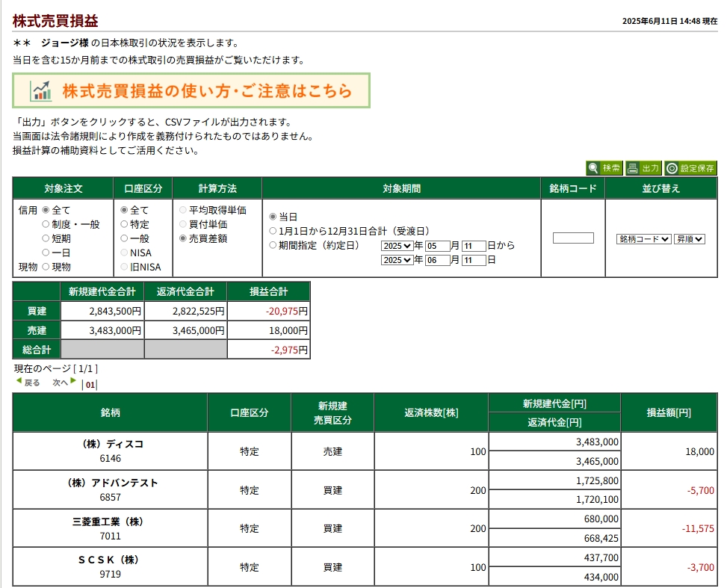
Task: Click the 新規建代金合計 value 2,843,500円
Action: tap(115, 311)
